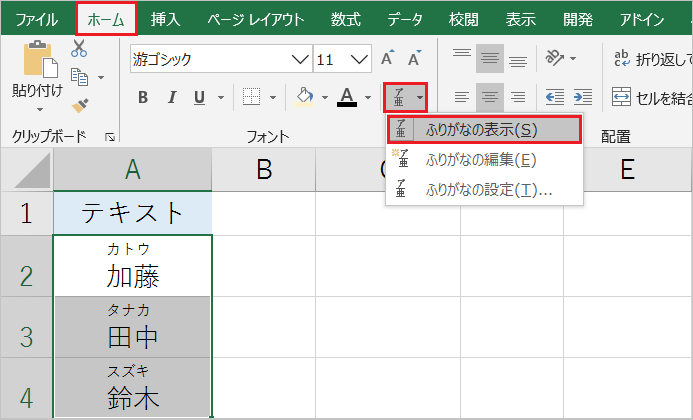Image resolution: width=693 pixels, height=420 pixels.
Task: Open the Font Color dropdown arrow
Action: [x=368, y=97]
